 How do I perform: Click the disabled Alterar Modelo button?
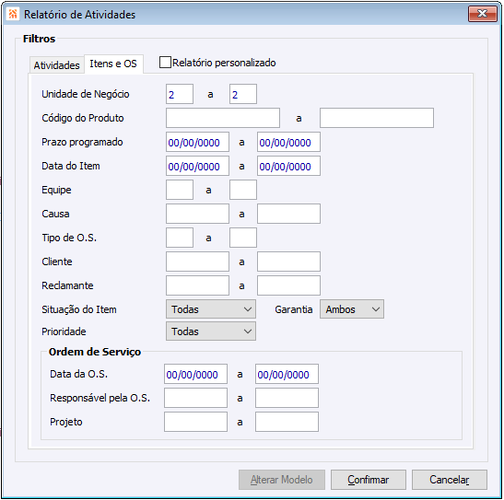tap(282, 480)
